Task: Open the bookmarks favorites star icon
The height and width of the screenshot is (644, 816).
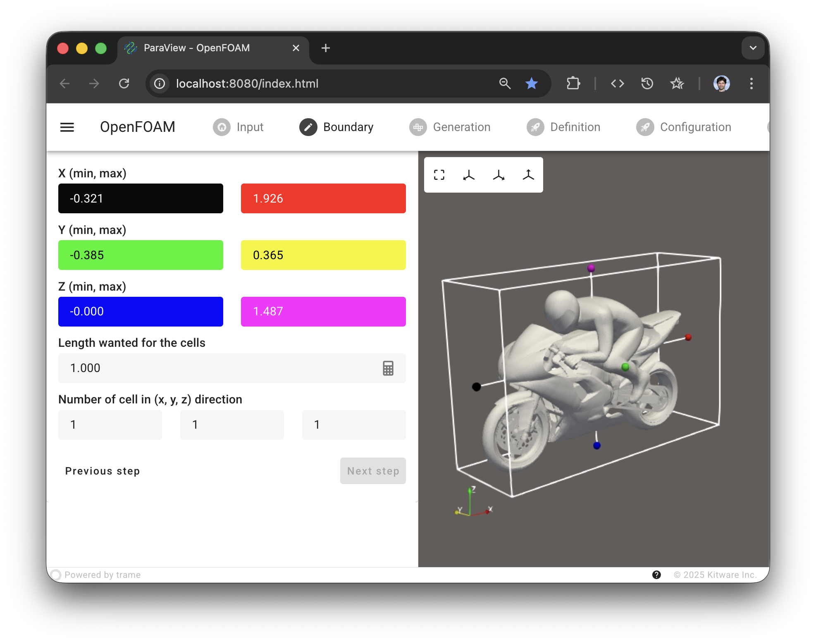Action: coord(677,83)
